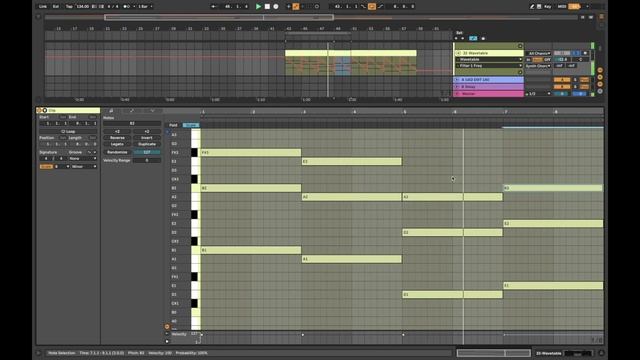Toggle the Fold button in piano roll
The image size is (640, 360).
click(173, 125)
